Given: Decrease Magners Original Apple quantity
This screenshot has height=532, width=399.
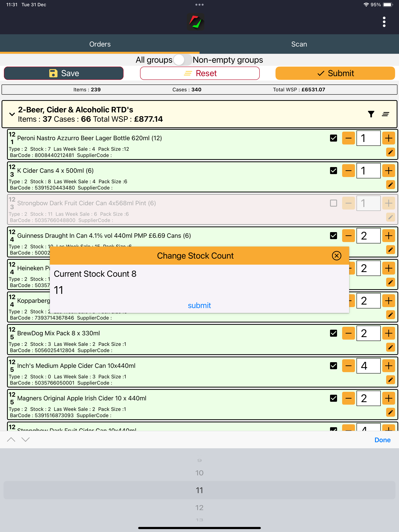Looking at the screenshot, I should coord(349,398).
